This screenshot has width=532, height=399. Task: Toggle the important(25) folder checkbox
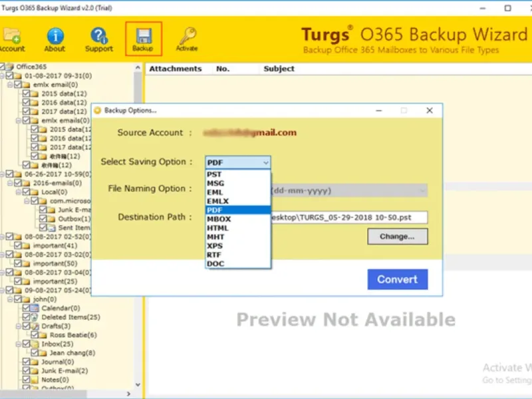pyautogui.click(x=18, y=281)
